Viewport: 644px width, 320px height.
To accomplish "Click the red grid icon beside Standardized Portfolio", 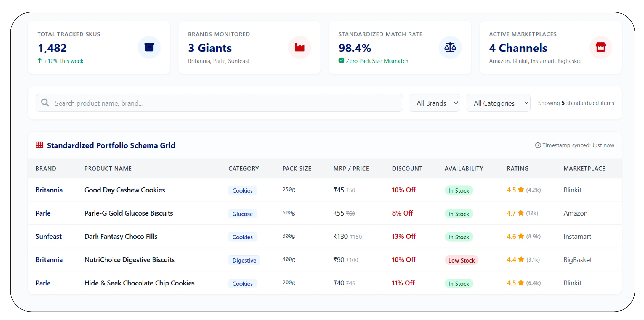I will click(x=39, y=145).
